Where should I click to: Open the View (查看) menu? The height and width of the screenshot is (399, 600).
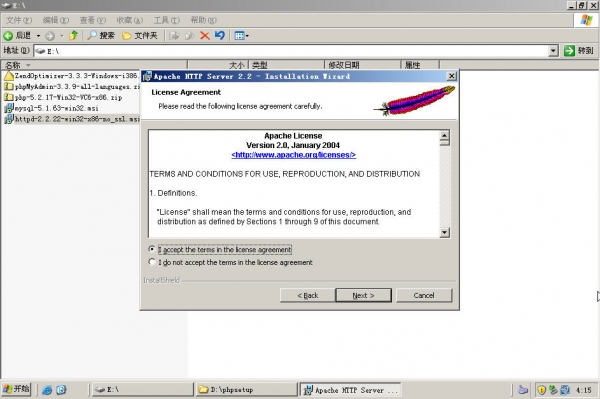click(93, 20)
